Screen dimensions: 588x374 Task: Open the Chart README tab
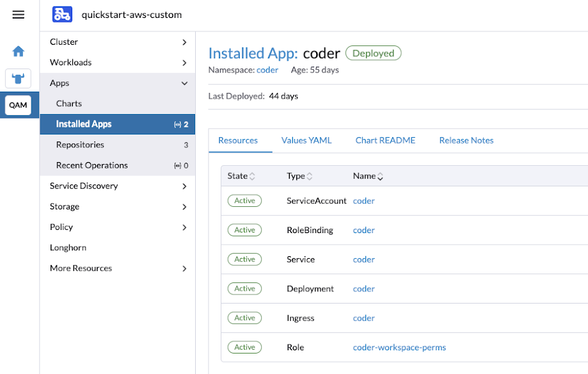click(385, 140)
